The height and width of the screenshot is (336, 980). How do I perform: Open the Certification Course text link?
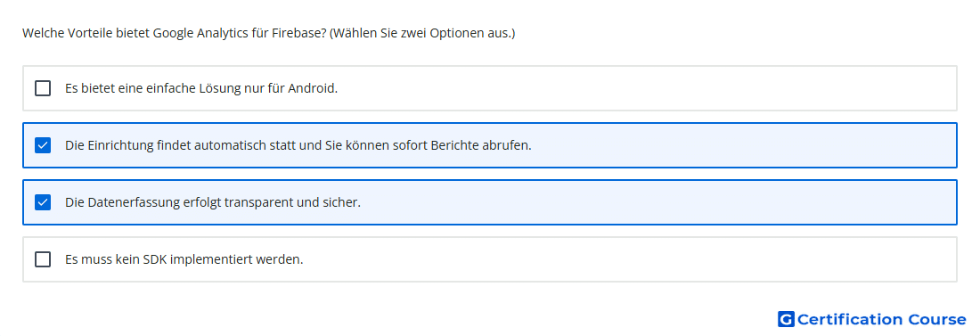pos(881,319)
